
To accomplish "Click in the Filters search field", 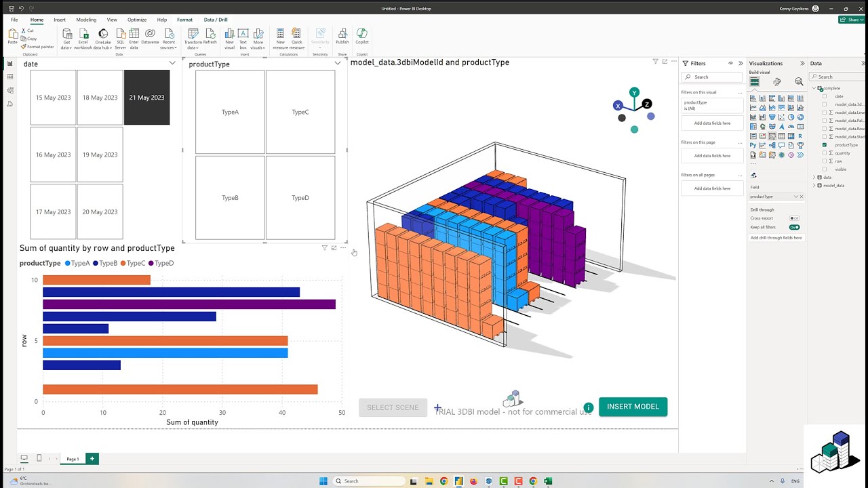I will [x=712, y=77].
